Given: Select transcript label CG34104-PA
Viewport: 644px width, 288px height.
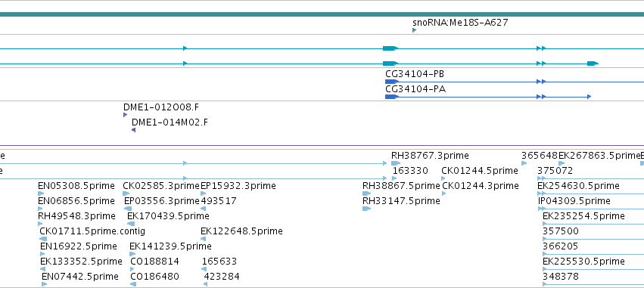Looking at the screenshot, I should tap(415, 89).
